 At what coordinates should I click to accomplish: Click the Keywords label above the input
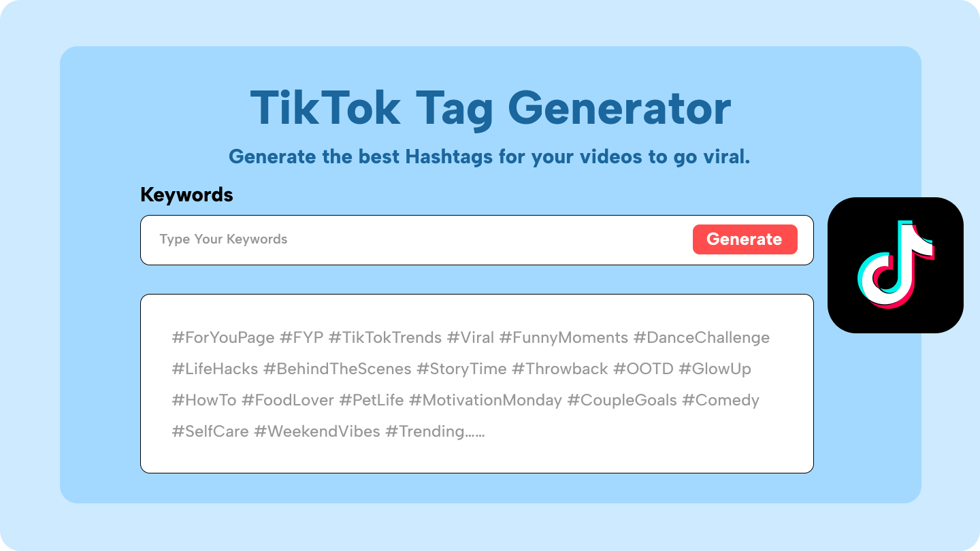[x=186, y=195]
